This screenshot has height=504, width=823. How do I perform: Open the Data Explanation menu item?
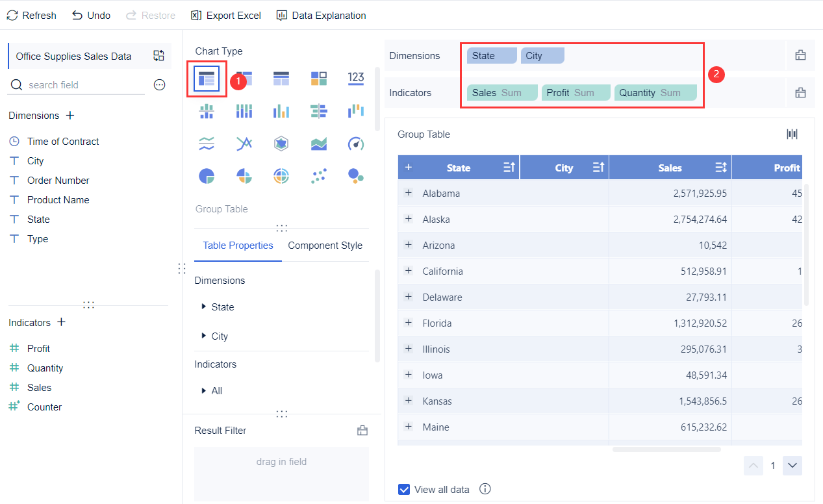[x=321, y=15]
